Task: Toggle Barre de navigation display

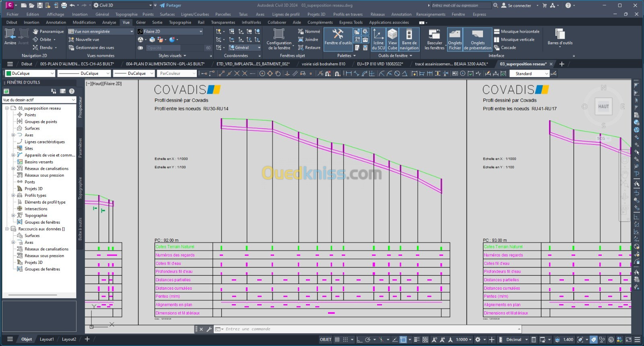Action: [409, 39]
